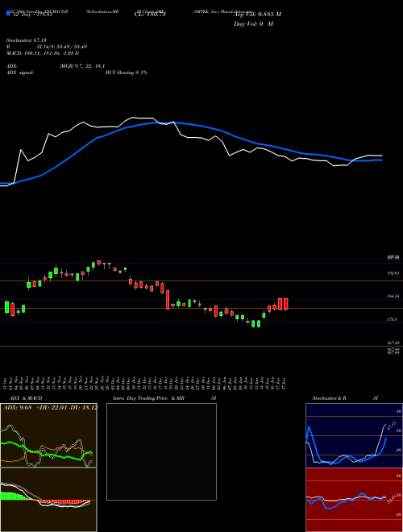Click the 'CL: 180.73' closing price label
This screenshot has width=403, height=532.
[x=150, y=15]
